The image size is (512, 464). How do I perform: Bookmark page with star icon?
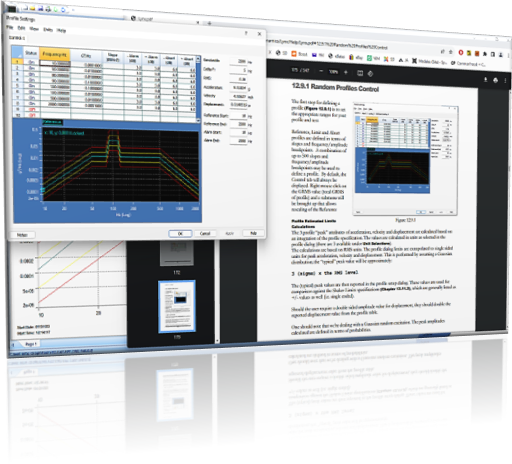[450, 52]
